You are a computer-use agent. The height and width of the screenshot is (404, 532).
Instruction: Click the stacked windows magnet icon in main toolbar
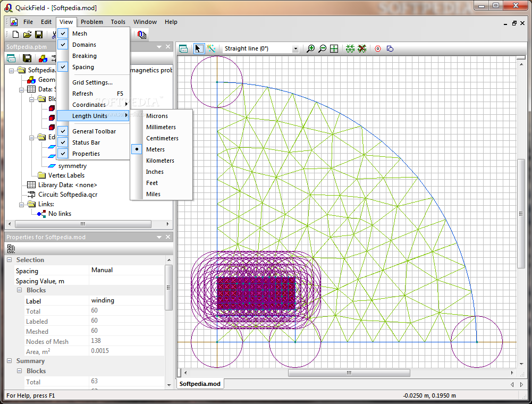click(142, 35)
